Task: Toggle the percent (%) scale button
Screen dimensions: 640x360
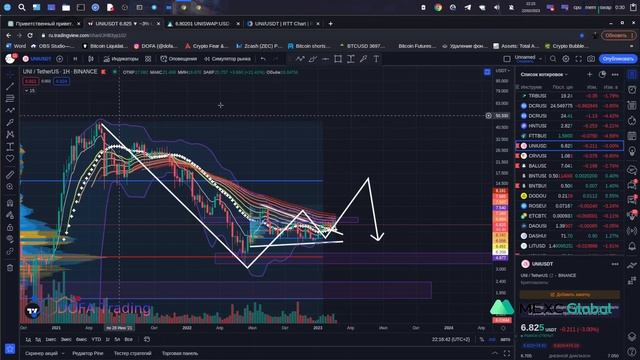Action: (x=482, y=339)
